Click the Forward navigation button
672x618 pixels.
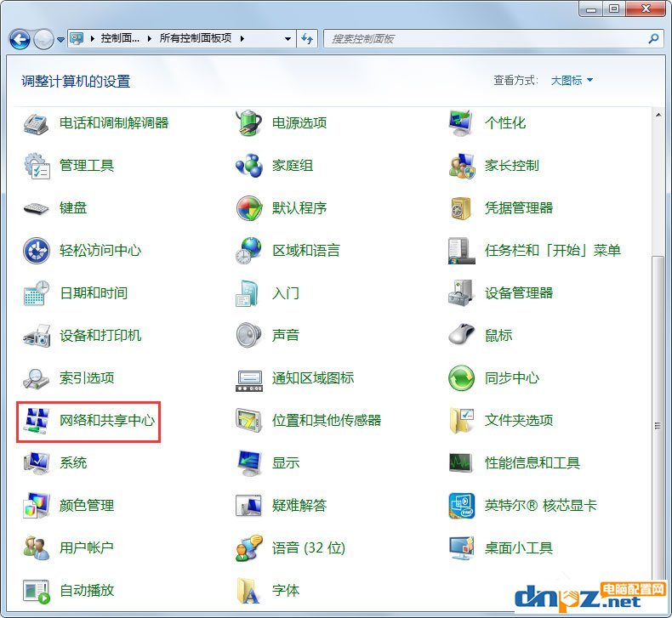pyautogui.click(x=43, y=39)
